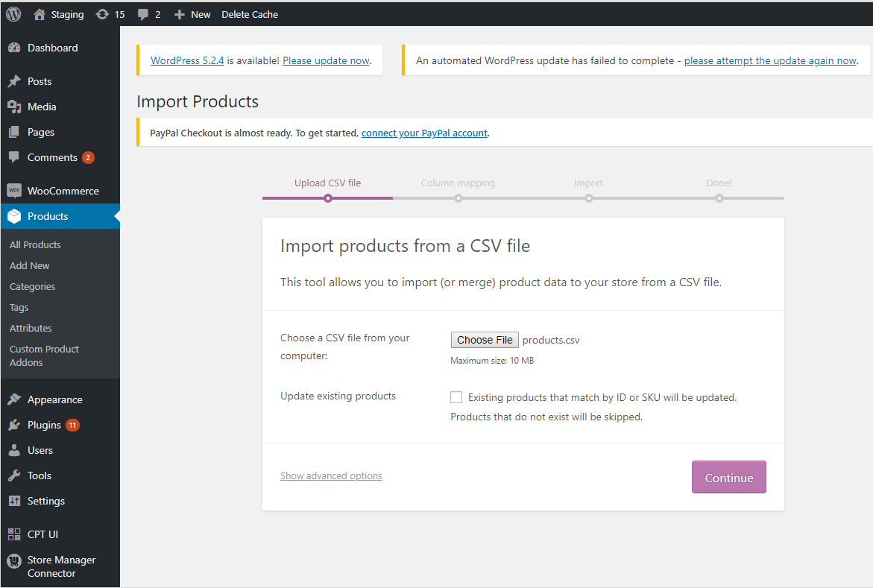Click Delete Cache in the admin bar
This screenshot has width=873, height=588.
tap(250, 14)
